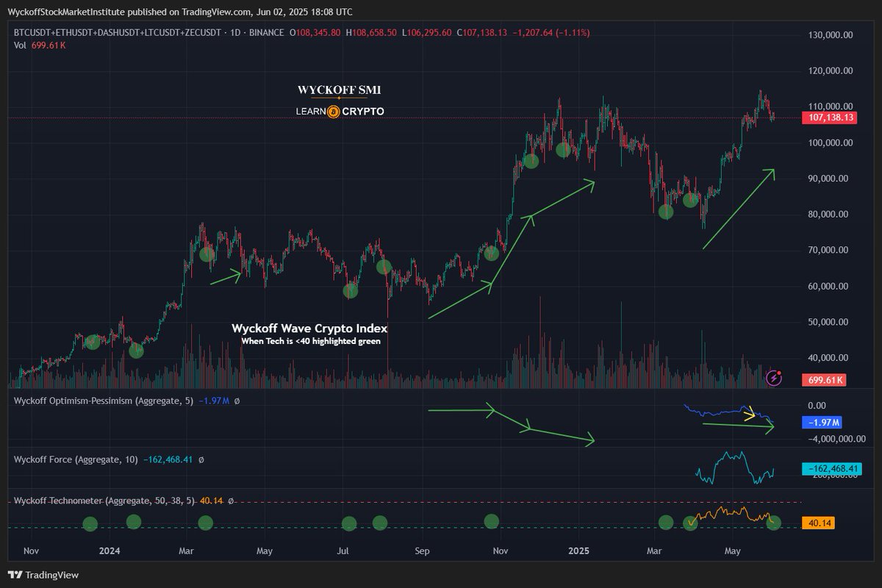Viewport: 882px width, 588px height.
Task: Click the orange 40.14 value in the Technometer legend
Action: (212, 501)
